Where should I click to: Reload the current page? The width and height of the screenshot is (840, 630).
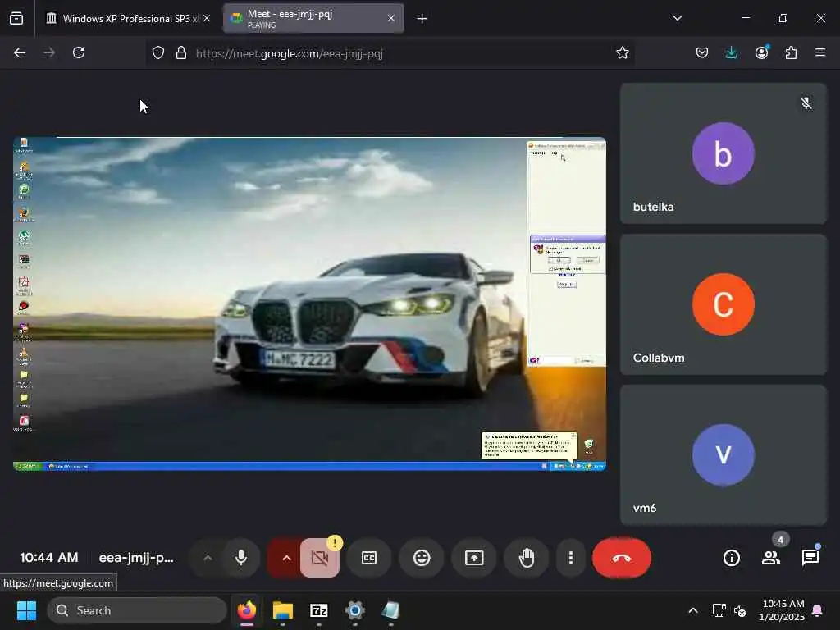click(79, 52)
